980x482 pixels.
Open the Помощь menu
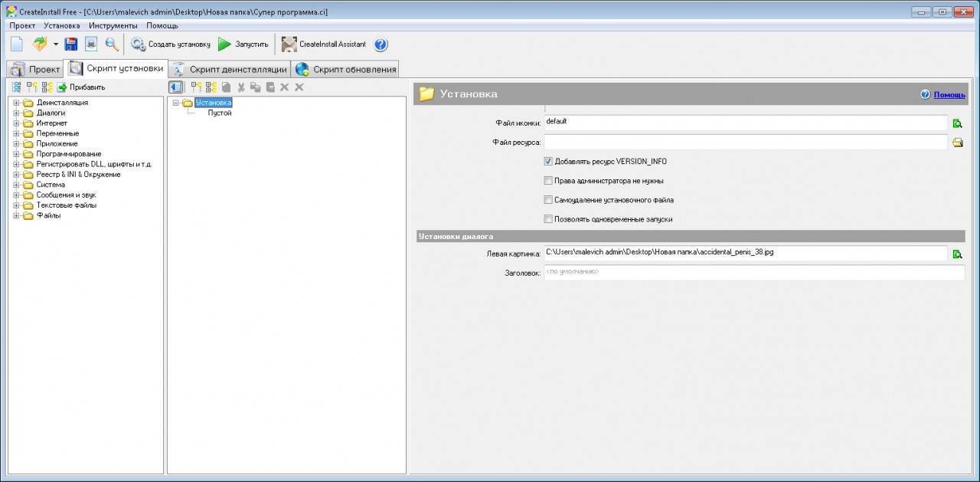162,25
